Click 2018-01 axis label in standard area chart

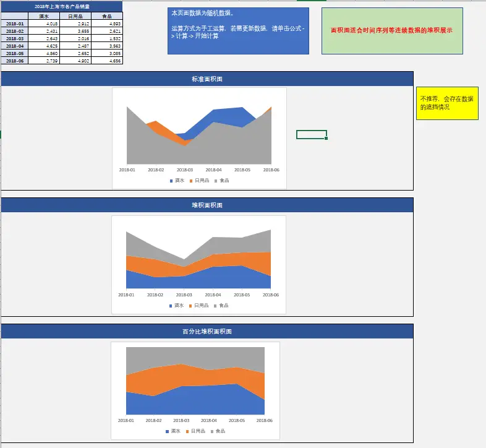[x=127, y=170]
